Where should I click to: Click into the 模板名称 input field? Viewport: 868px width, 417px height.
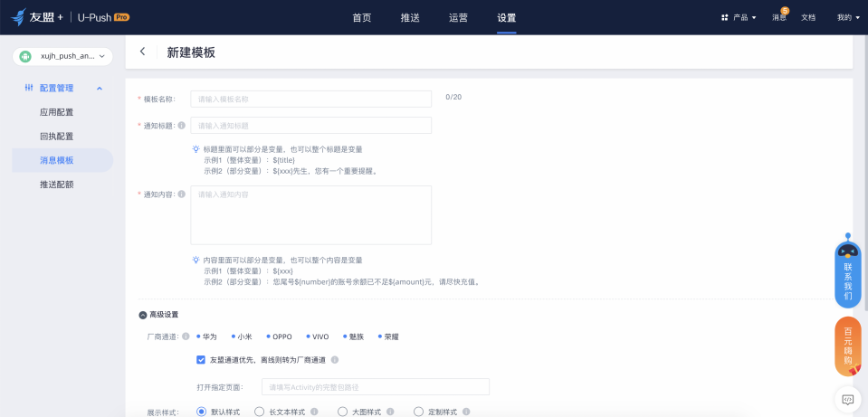(x=311, y=99)
